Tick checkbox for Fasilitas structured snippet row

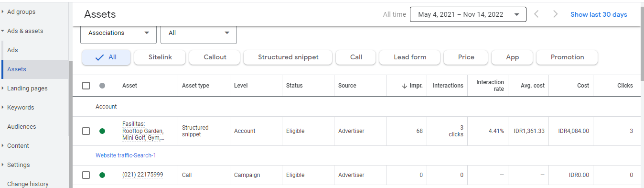(x=86, y=131)
